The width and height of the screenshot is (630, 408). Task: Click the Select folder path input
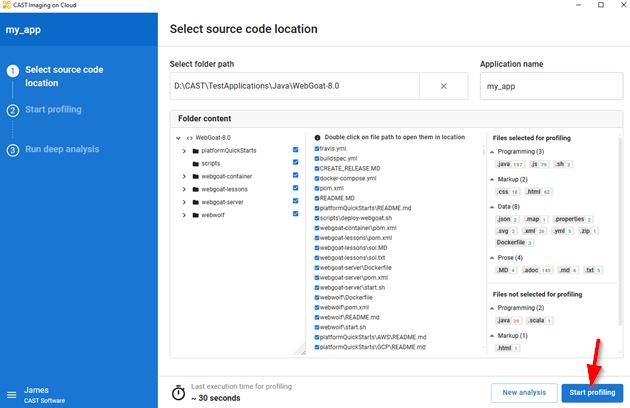[295, 86]
